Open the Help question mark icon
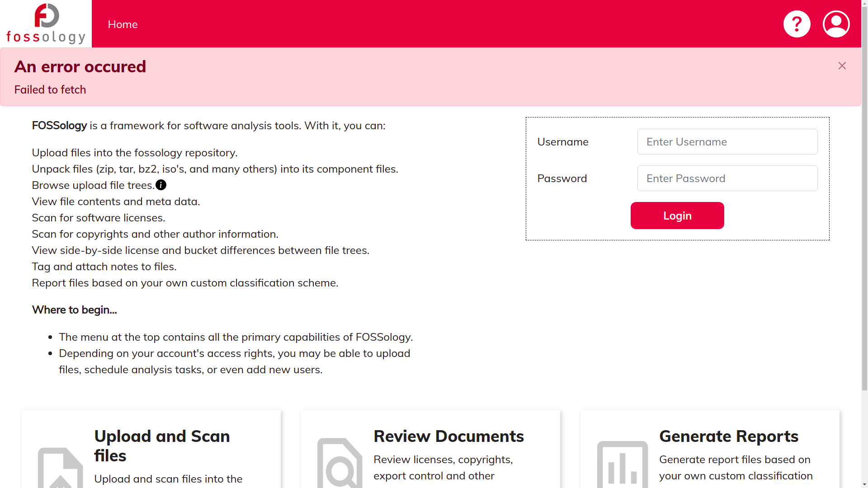This screenshot has height=488, width=868. pos(797,24)
